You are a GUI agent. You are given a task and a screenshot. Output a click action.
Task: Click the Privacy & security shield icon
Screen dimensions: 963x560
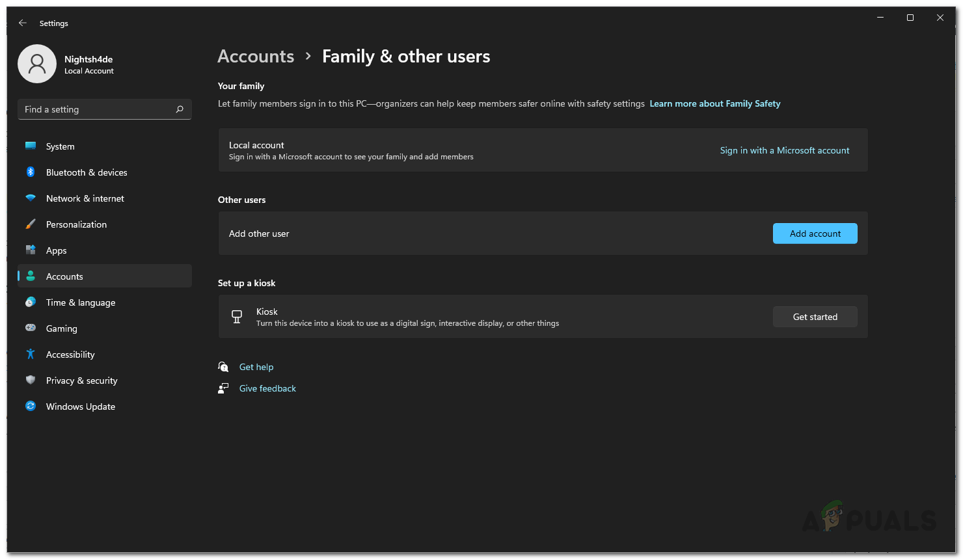[x=31, y=380]
